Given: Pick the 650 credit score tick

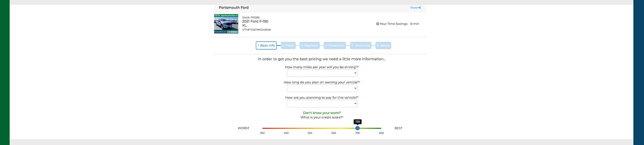Looking at the screenshot, I should 334,128.
